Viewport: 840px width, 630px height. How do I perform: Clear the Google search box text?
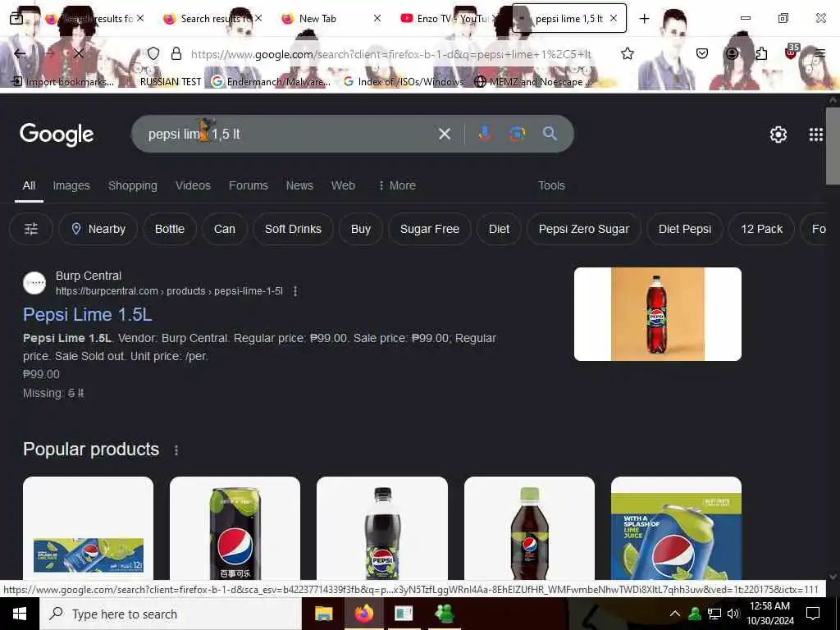pyautogui.click(x=445, y=134)
